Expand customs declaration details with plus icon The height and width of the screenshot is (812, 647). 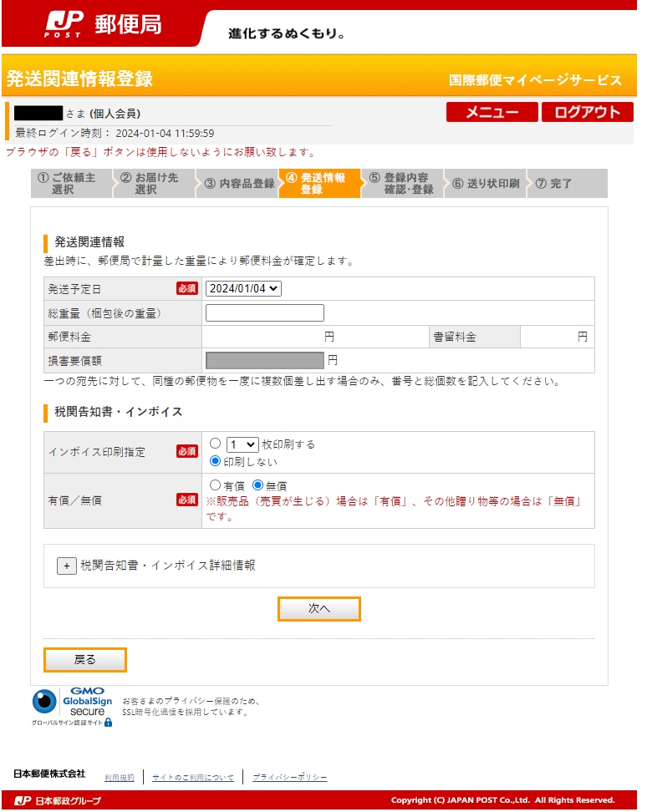click(67, 566)
